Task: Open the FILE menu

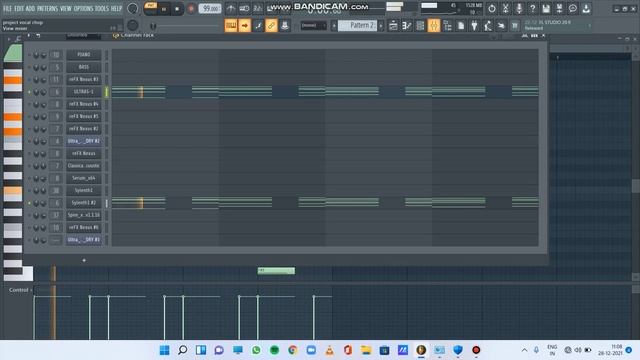Action: click(7, 8)
